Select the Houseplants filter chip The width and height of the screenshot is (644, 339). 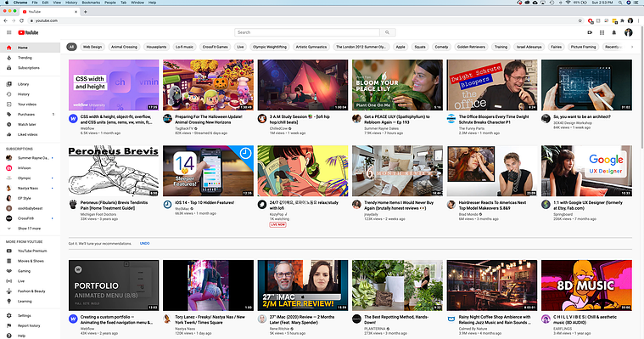coord(156,47)
